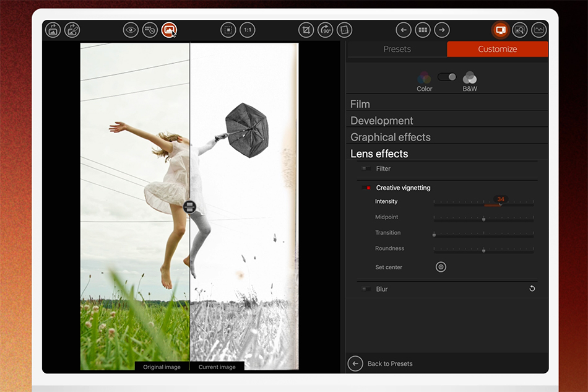The height and width of the screenshot is (392, 588).
Task: Click the Midpoint slider track
Action: [483, 218]
